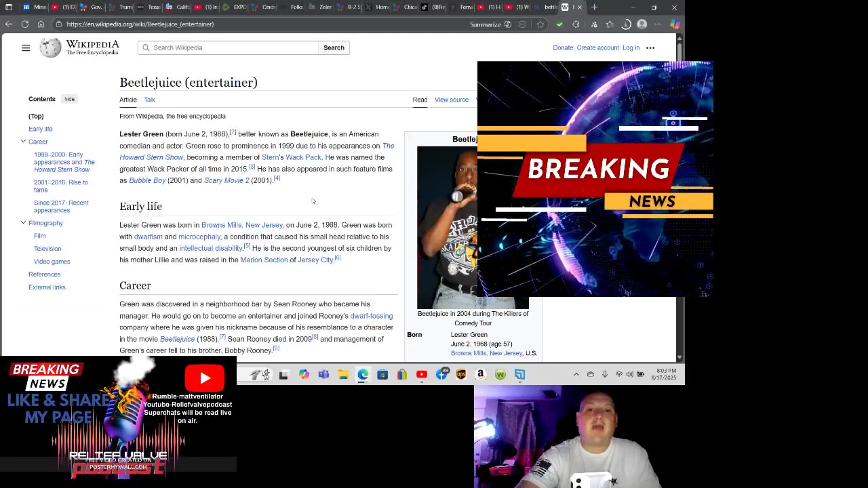Collapse the Career section in Contents
The width and height of the screenshot is (868, 488).
click(23, 142)
